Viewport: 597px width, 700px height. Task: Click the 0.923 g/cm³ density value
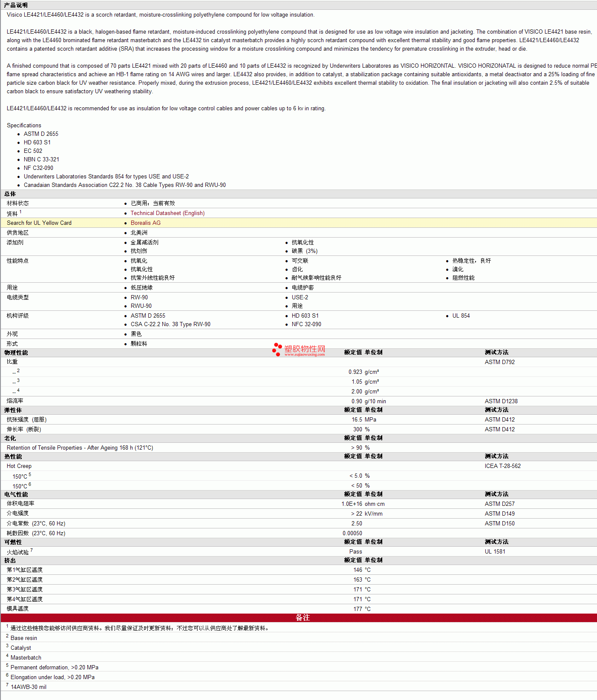coord(363,372)
